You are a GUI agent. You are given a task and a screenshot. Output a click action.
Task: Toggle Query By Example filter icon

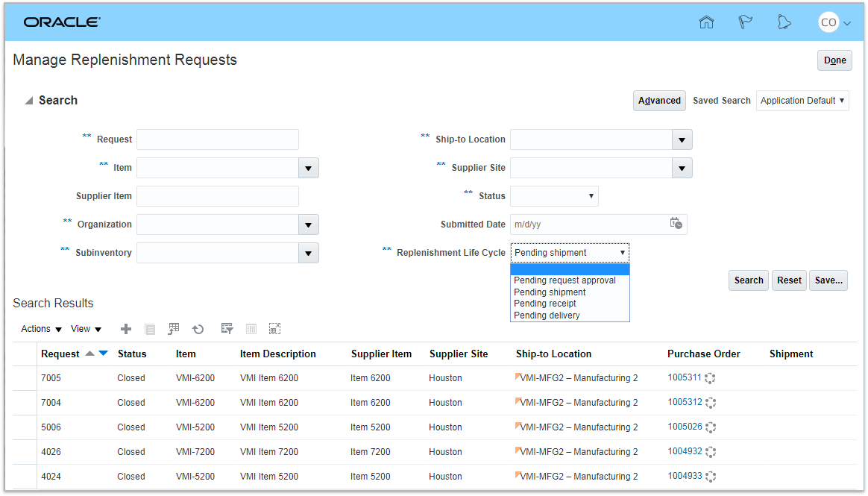click(x=227, y=329)
